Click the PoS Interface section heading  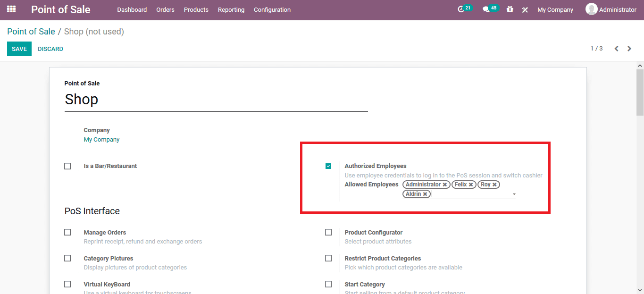[x=92, y=211]
